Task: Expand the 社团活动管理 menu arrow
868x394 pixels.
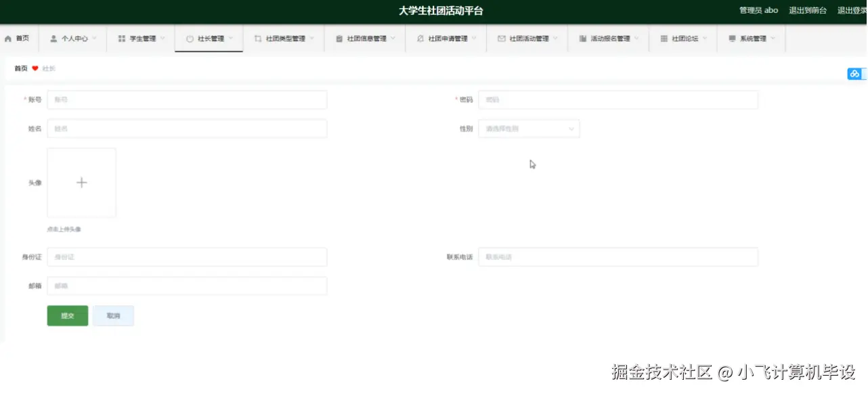Action: 556,39
